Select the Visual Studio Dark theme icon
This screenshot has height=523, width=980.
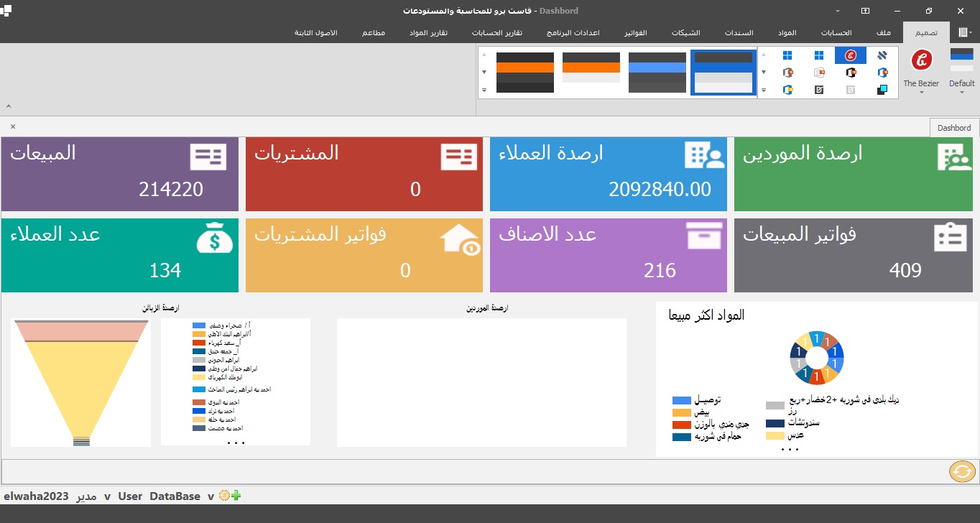(x=820, y=90)
